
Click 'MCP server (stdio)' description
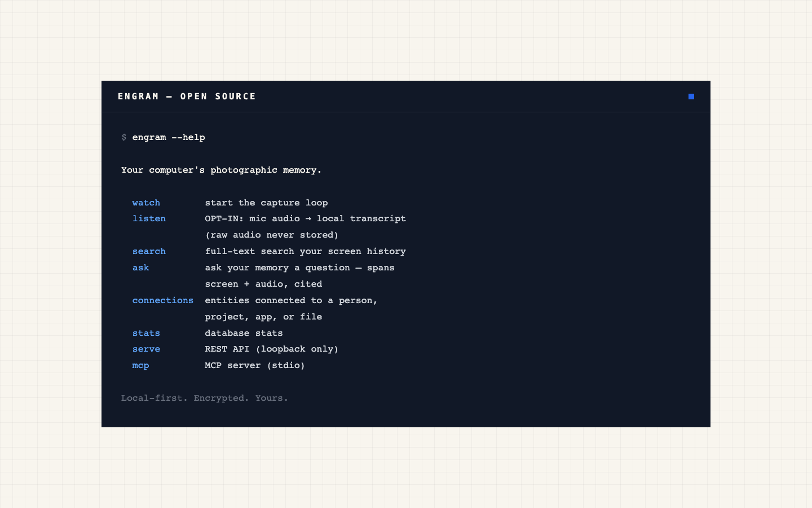[x=255, y=365]
